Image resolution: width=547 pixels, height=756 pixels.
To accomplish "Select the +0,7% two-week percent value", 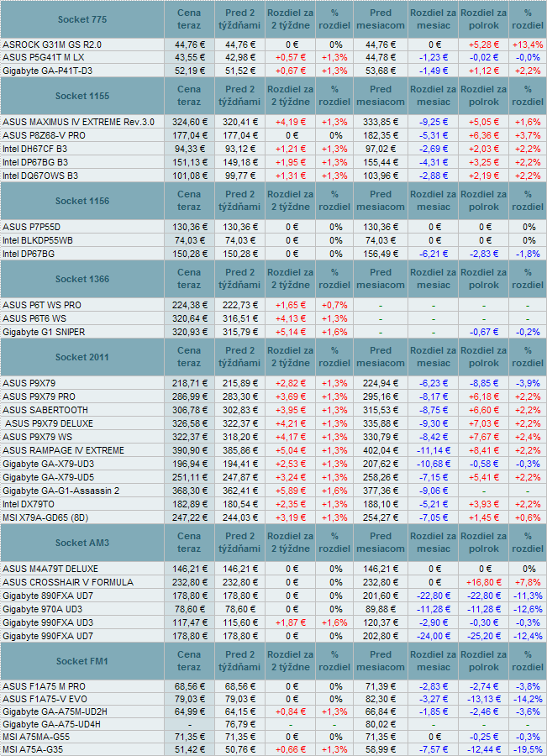I will click(x=334, y=305).
